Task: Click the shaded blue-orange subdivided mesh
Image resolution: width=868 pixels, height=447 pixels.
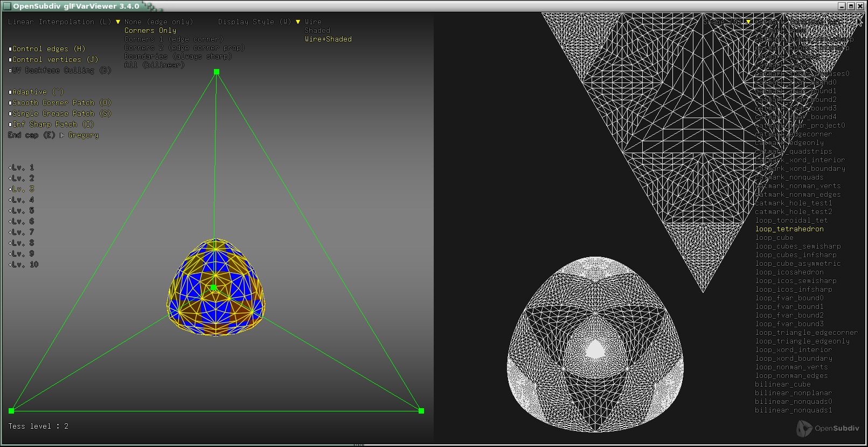Action: click(216, 302)
